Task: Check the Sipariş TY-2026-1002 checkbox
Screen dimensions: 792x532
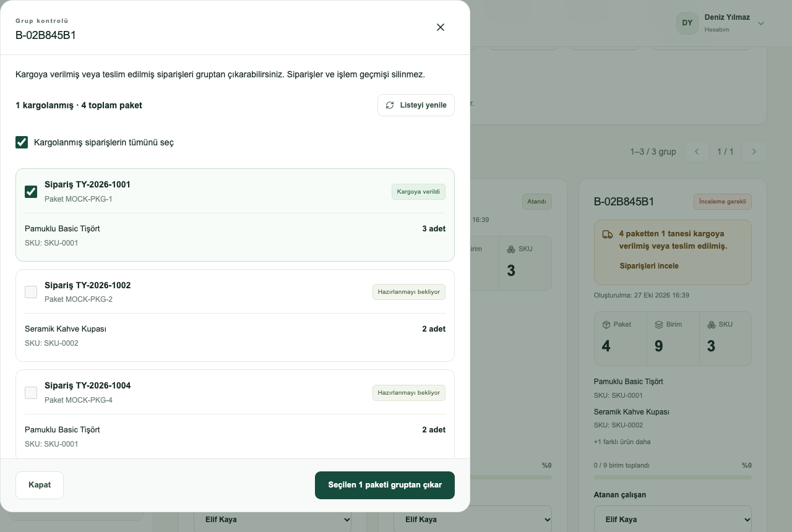Action: 31,292
